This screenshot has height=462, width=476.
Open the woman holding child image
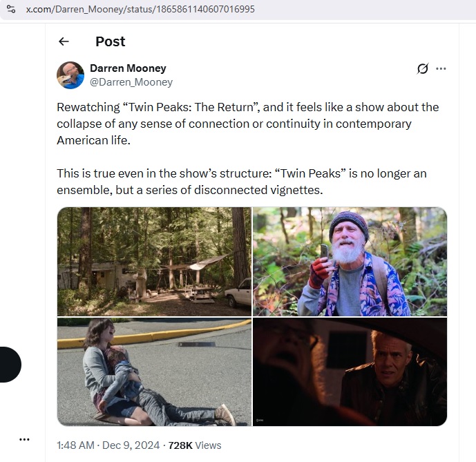[x=154, y=372]
